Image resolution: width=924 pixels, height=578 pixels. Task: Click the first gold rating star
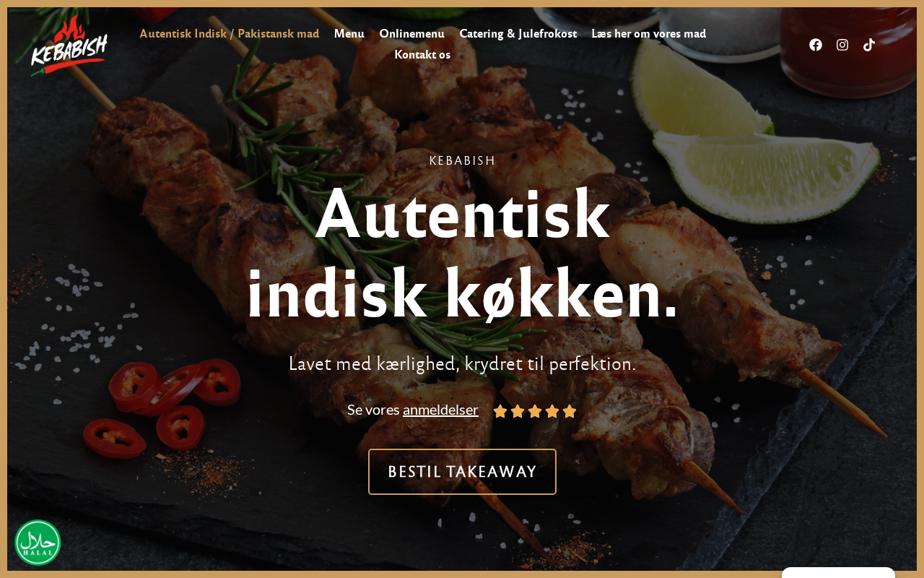pos(500,411)
